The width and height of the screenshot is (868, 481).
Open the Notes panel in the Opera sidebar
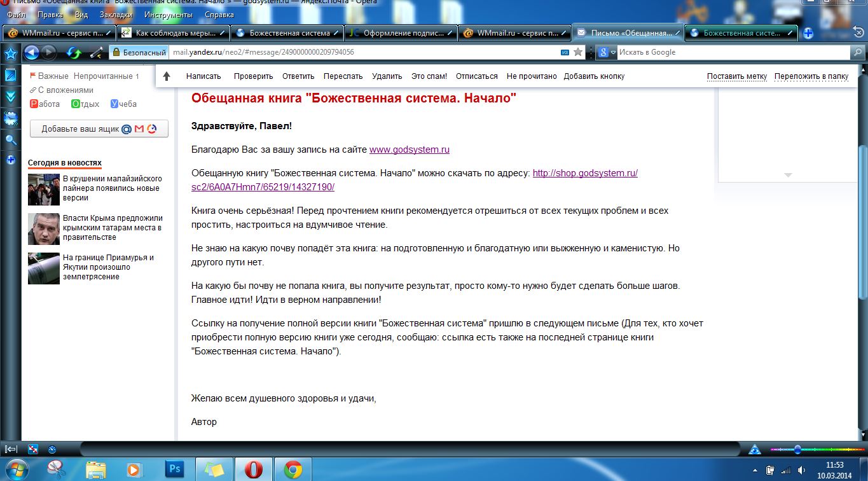(10, 75)
